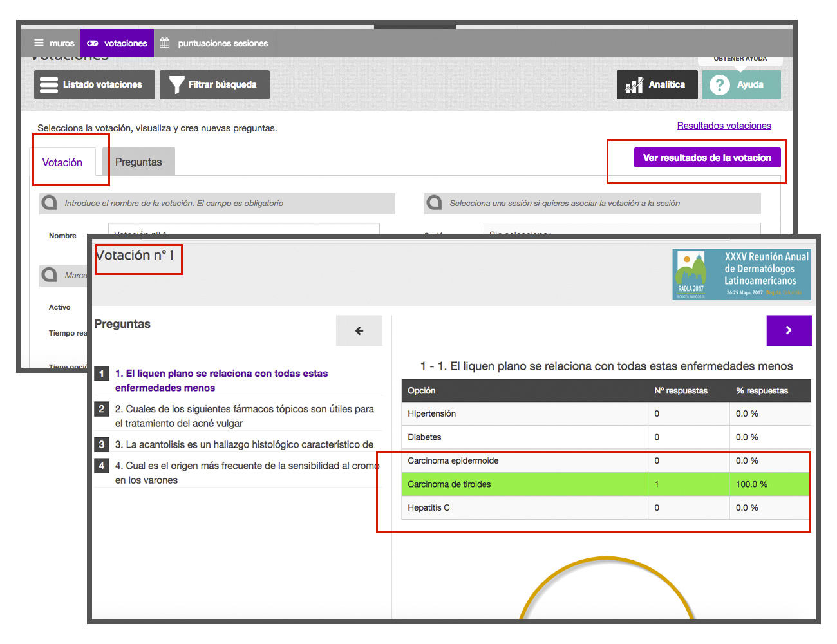This screenshot has width=837, height=644.
Task: Click the Preguntas heading in results window
Action: tap(122, 324)
